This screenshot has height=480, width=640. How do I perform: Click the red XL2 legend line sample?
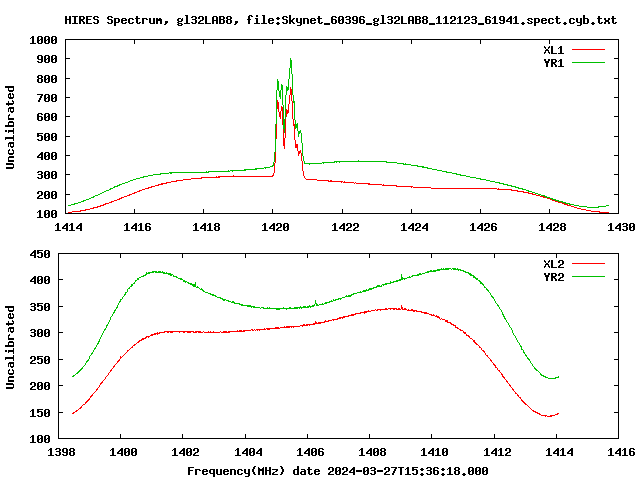(588, 264)
